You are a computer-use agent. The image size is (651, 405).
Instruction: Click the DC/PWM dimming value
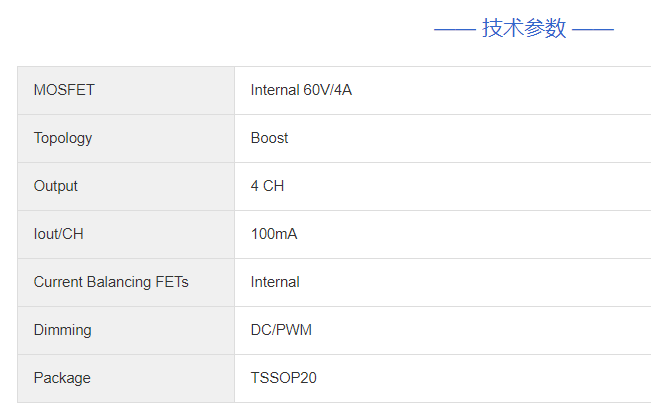pyautogui.click(x=281, y=330)
